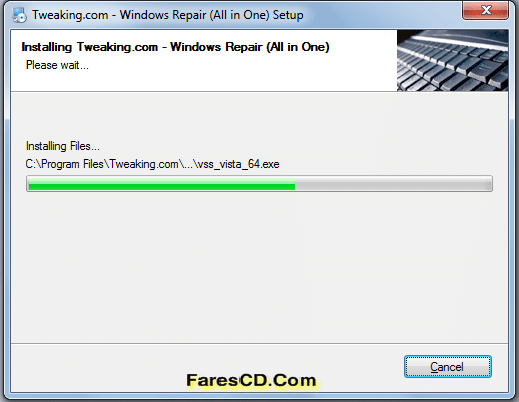The image size is (519, 402).
Task: Click "Windows Repair (All in One)" in the header heading
Action: click(x=250, y=47)
